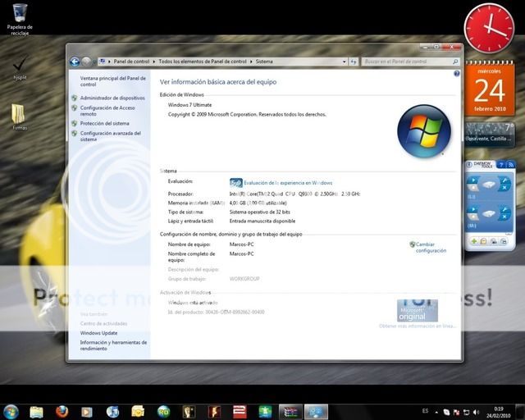Click the taskbar clock showing 0:19

(499, 413)
